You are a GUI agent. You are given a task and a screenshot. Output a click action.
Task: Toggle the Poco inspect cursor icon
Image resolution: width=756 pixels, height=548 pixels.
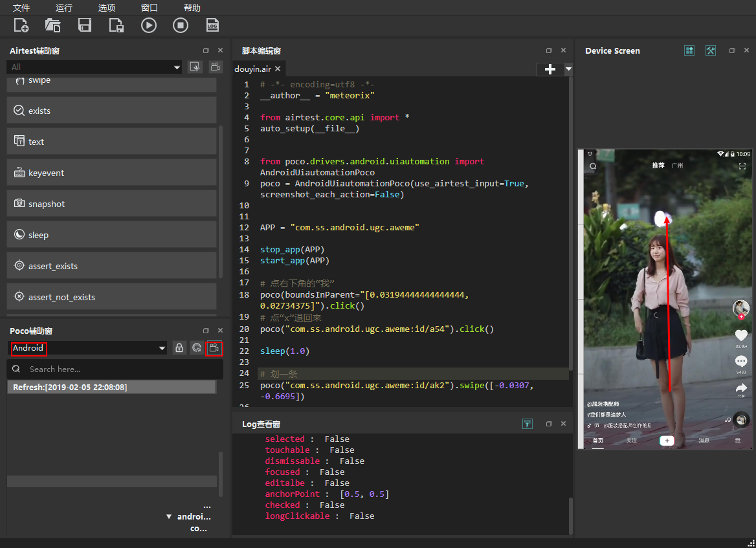[197, 348]
